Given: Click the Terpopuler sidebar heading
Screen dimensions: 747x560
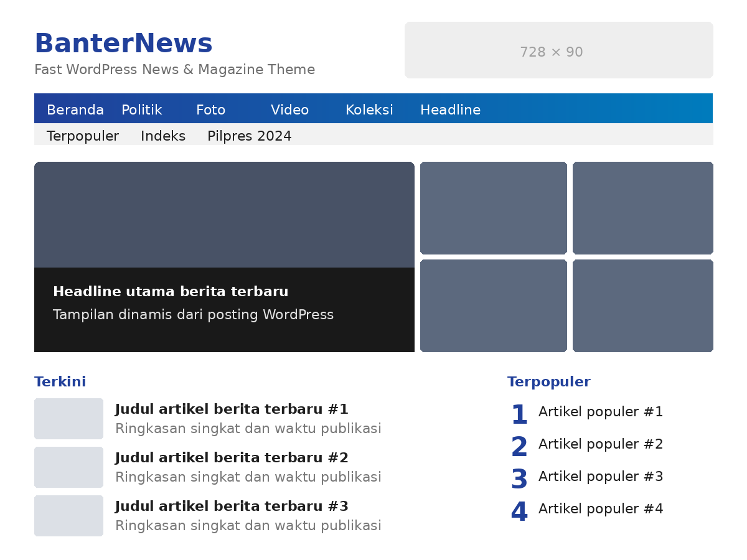Looking at the screenshot, I should [548, 382].
